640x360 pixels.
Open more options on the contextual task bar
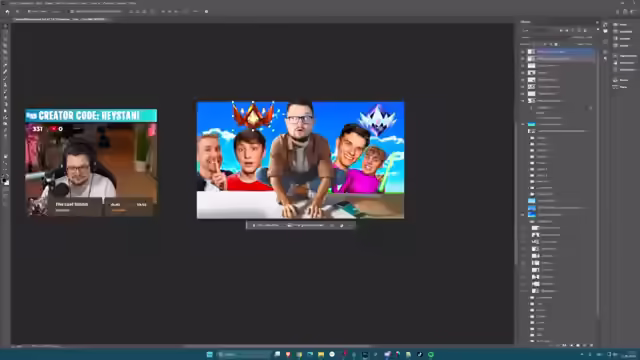pos(350,225)
